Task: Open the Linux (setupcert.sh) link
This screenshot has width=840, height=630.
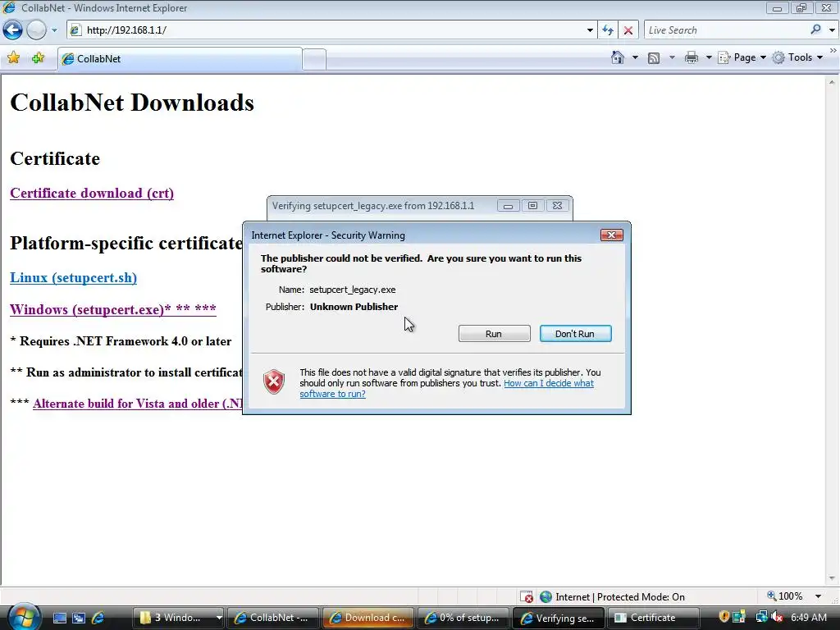Action: (73, 277)
